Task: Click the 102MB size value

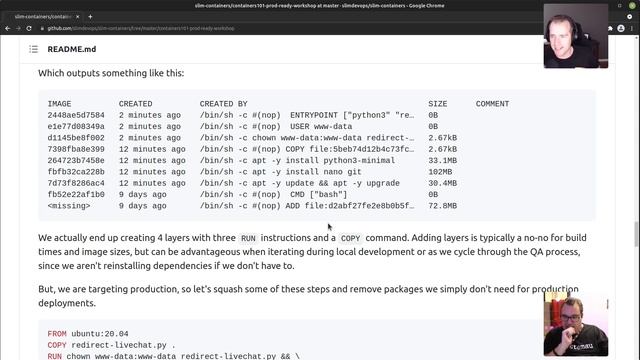Action: pos(440,172)
